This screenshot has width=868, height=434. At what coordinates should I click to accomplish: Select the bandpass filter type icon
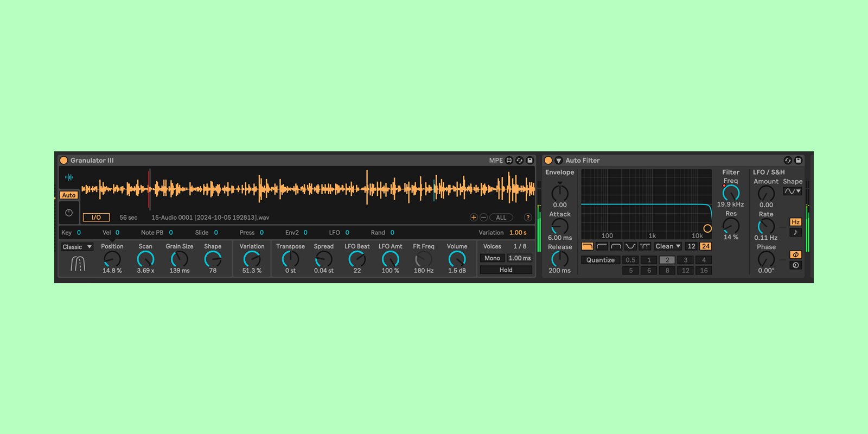tap(616, 246)
